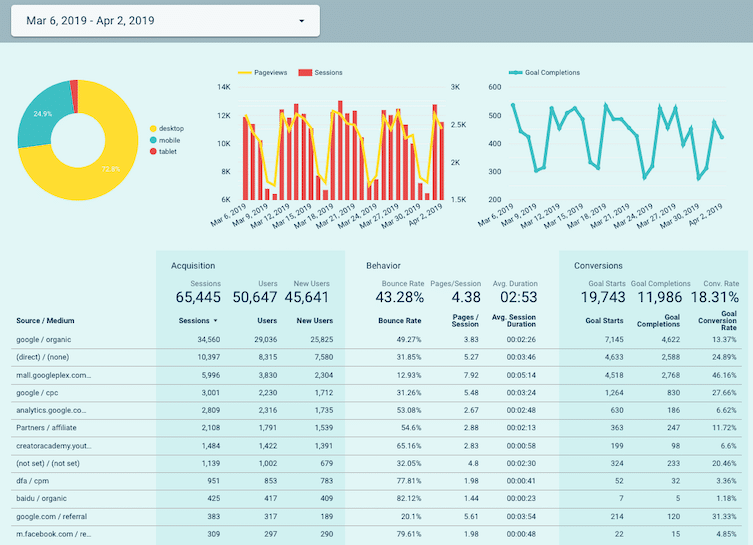Screen dimensions: 753x545
Task: Click the desktop legend yellow dot
Action: (x=153, y=129)
